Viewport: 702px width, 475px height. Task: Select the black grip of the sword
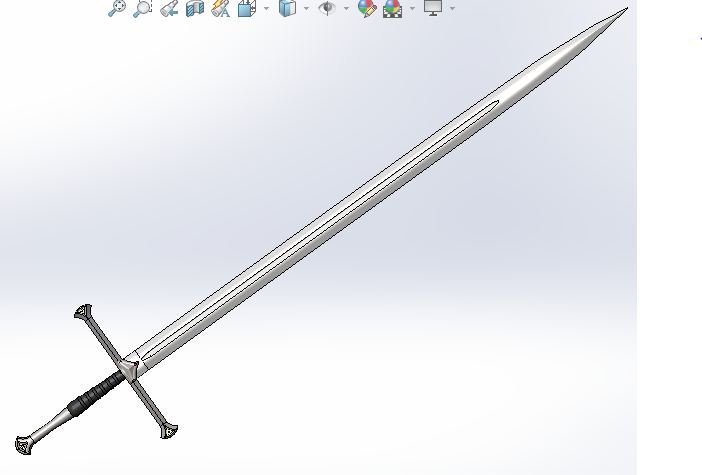point(96,393)
